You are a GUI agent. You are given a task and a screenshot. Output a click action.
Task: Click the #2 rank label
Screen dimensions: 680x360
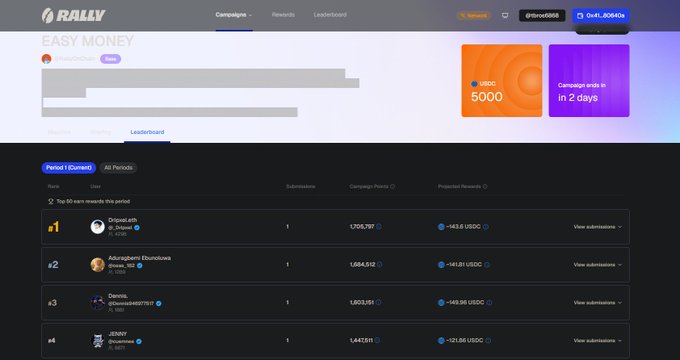pyautogui.click(x=53, y=265)
